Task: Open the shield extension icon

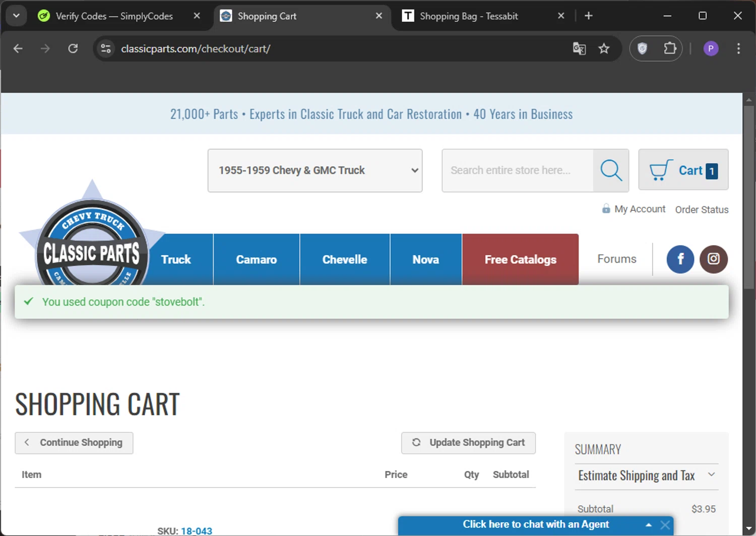Action: point(642,48)
